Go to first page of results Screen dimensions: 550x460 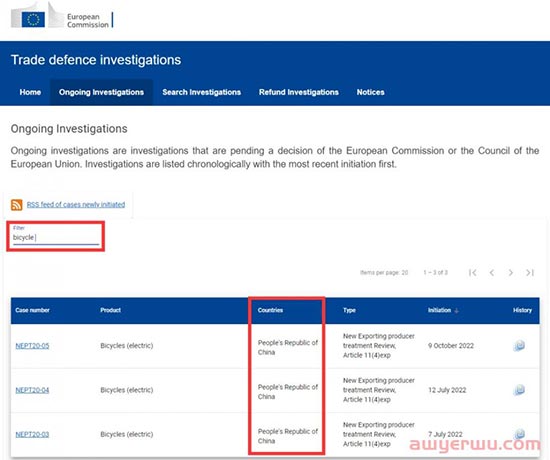click(x=472, y=273)
